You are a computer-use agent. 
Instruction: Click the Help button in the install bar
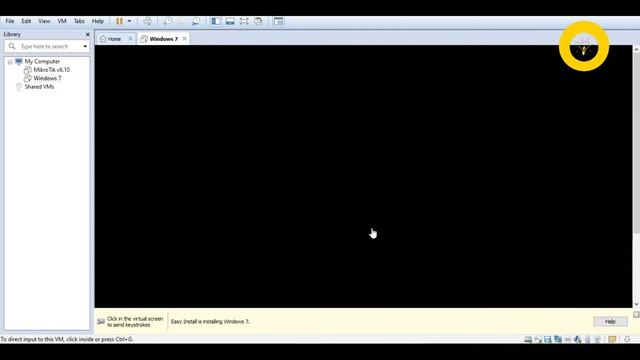click(x=610, y=322)
